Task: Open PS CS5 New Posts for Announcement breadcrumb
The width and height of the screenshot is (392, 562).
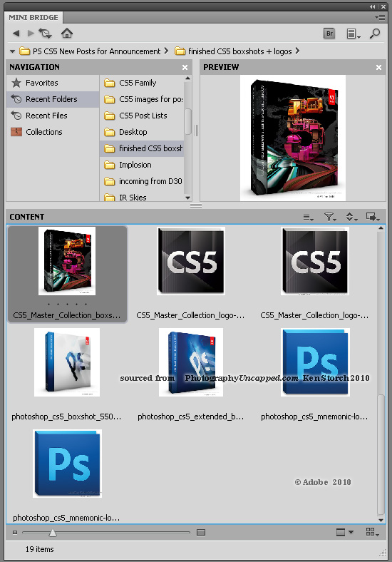Action: (x=90, y=51)
